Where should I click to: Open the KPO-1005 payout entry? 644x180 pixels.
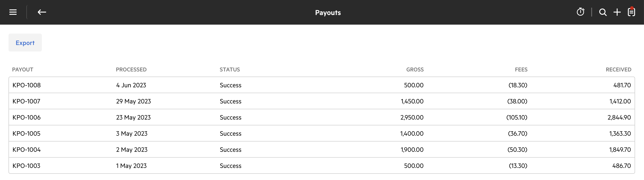point(26,133)
